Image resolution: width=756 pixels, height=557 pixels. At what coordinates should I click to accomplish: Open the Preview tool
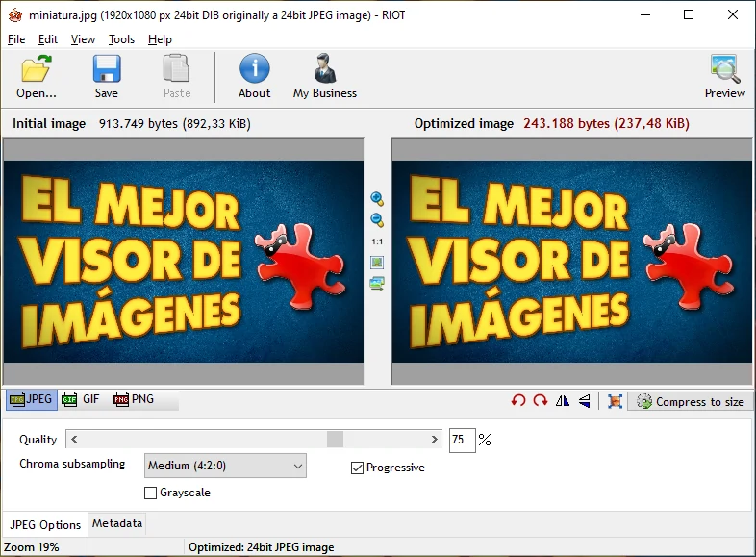coord(724,77)
